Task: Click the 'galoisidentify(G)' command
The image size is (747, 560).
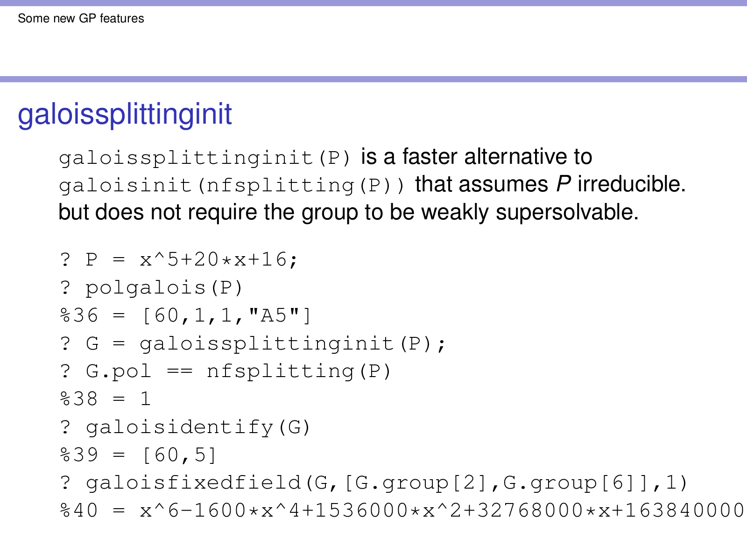Action: (198, 427)
